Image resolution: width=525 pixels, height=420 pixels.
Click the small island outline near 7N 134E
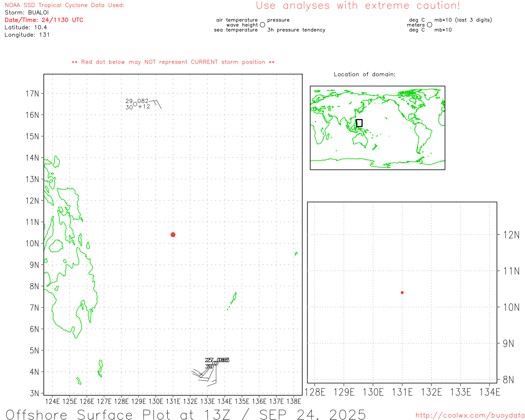coord(232,301)
